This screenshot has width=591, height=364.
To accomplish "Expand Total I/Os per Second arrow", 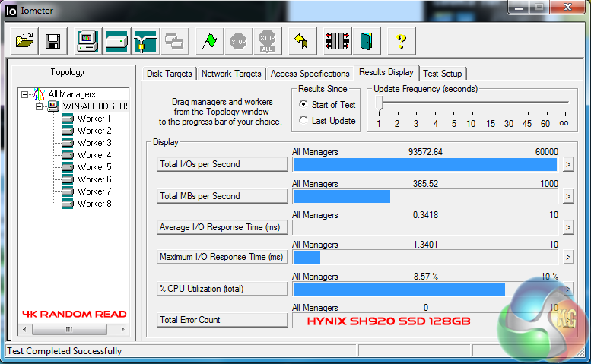I will point(568,164).
